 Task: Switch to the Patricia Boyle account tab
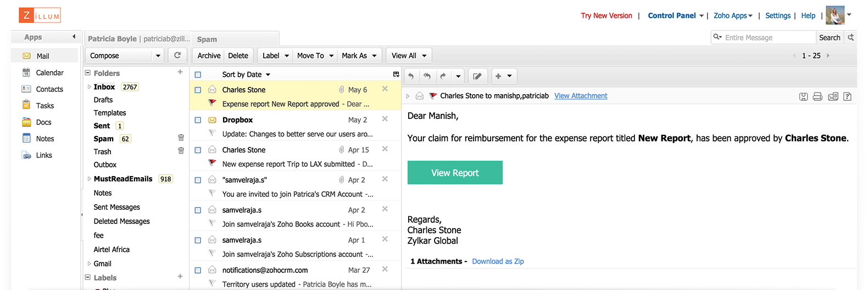click(x=138, y=39)
